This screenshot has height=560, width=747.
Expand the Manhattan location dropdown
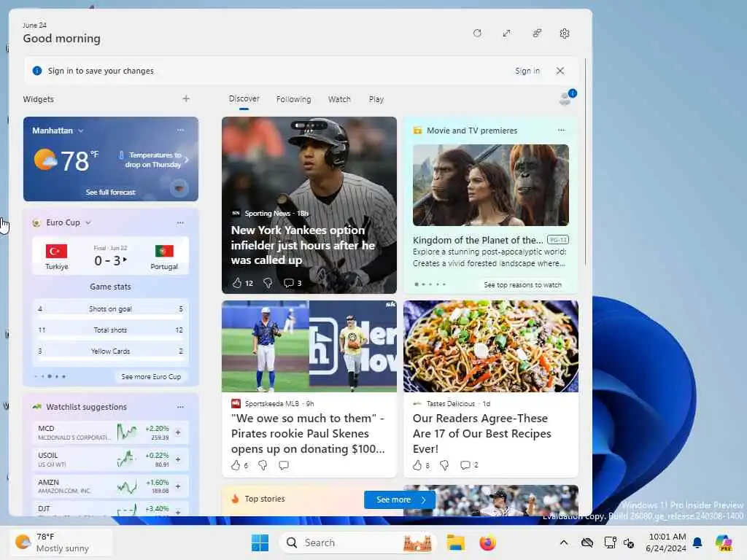click(80, 131)
